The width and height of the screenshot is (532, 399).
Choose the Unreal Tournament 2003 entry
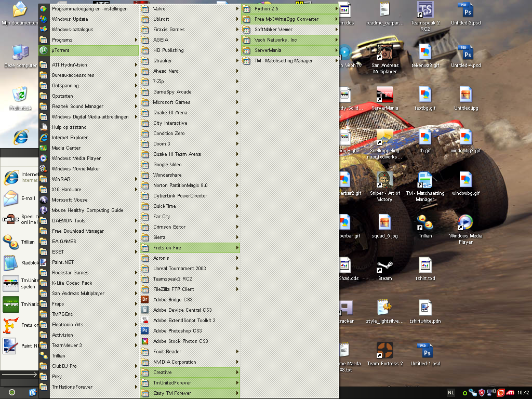click(190, 269)
